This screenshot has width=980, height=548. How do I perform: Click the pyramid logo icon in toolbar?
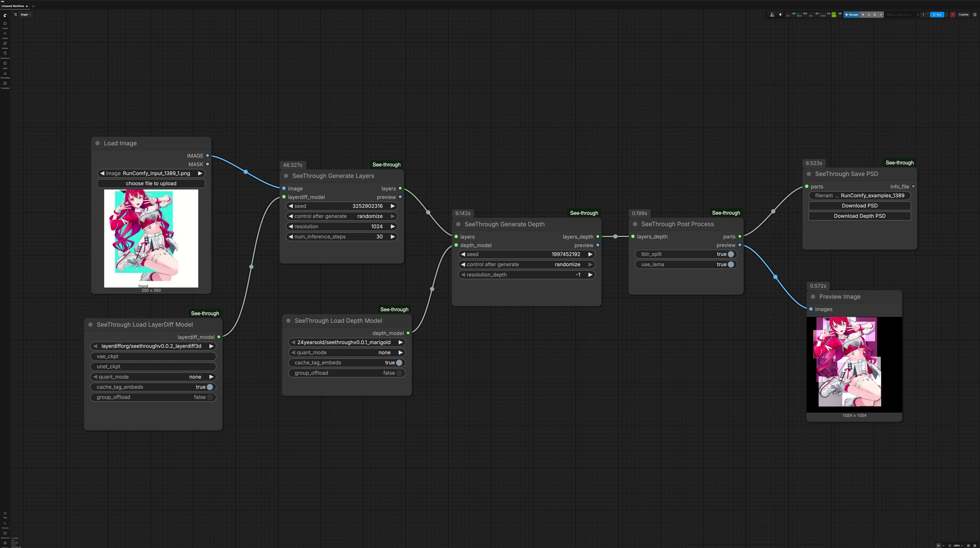772,14
